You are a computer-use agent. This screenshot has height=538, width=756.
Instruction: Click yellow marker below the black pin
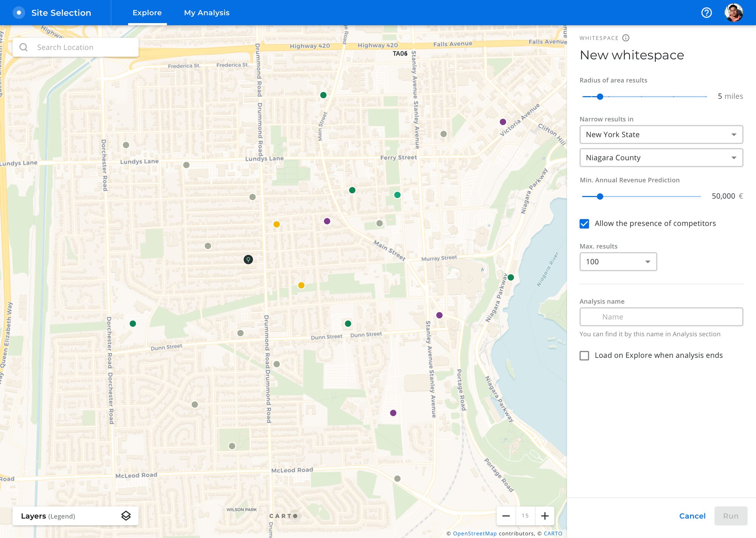coord(301,285)
